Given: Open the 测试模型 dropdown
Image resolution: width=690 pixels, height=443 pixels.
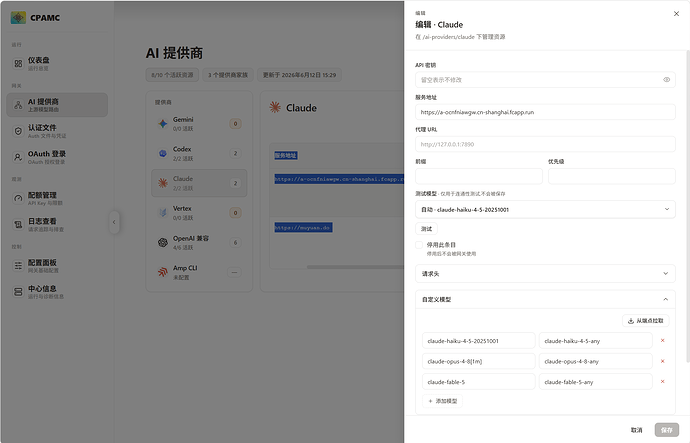Looking at the screenshot, I should pyautogui.click(x=545, y=209).
